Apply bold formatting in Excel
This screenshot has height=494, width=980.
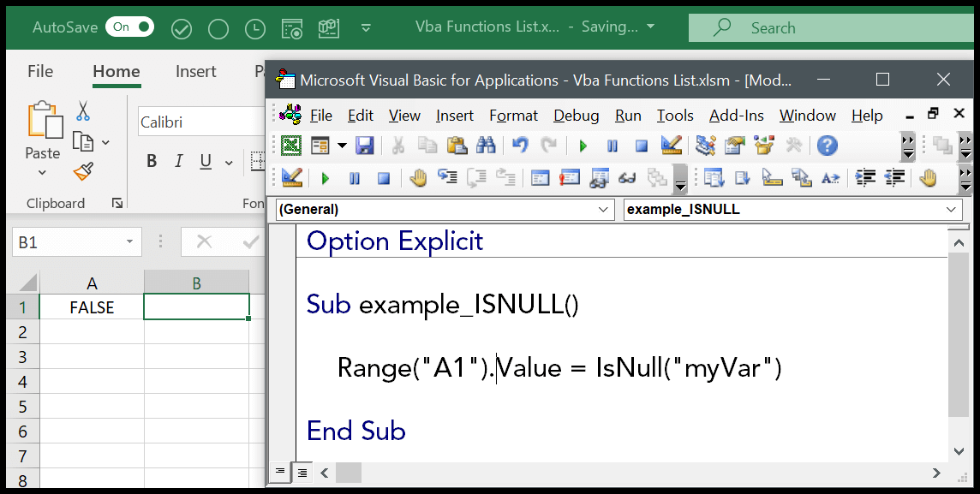pyautogui.click(x=152, y=160)
